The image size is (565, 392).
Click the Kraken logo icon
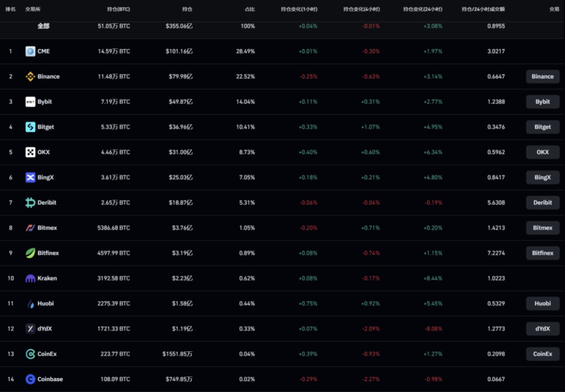point(30,279)
